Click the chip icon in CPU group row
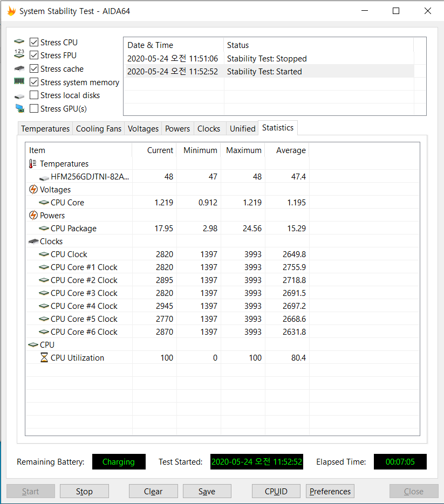 33,344
